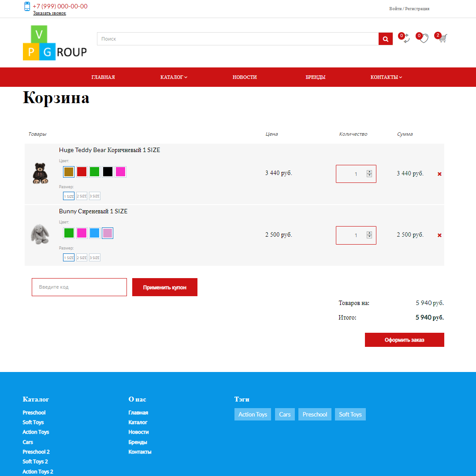This screenshot has width=476, height=476.
Task: Click the VPG Group logo
Action: tap(54, 42)
